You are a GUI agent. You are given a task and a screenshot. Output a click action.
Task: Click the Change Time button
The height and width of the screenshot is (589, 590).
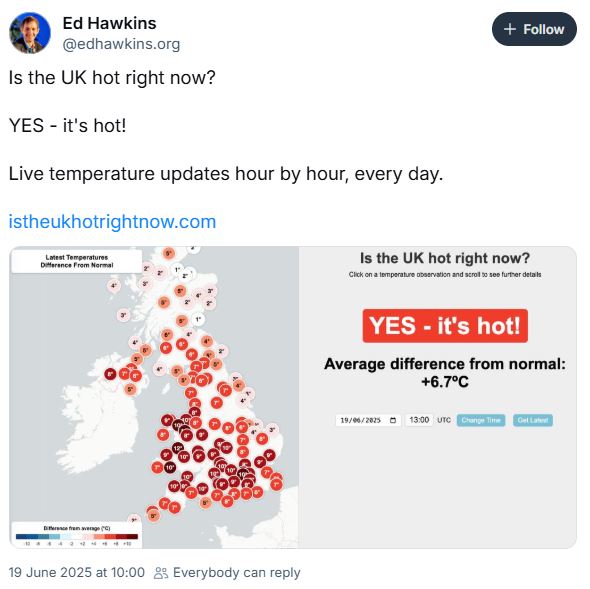[481, 420]
